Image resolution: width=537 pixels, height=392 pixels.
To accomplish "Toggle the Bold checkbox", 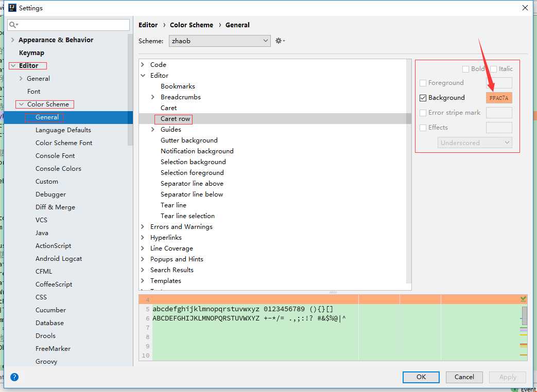I will click(465, 69).
